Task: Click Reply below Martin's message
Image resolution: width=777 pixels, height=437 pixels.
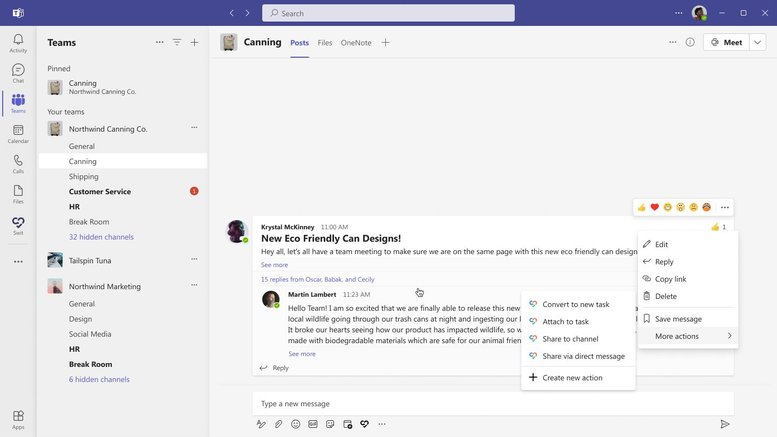Action: (274, 368)
